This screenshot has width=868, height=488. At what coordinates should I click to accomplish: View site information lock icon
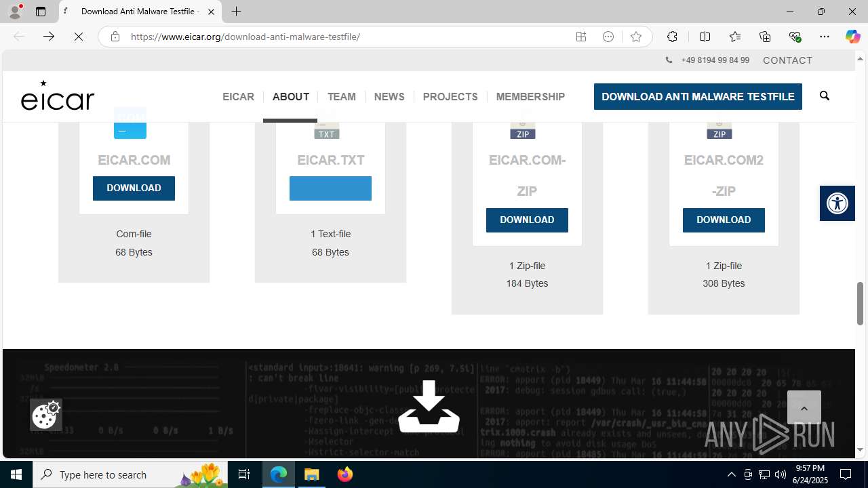[x=115, y=37]
